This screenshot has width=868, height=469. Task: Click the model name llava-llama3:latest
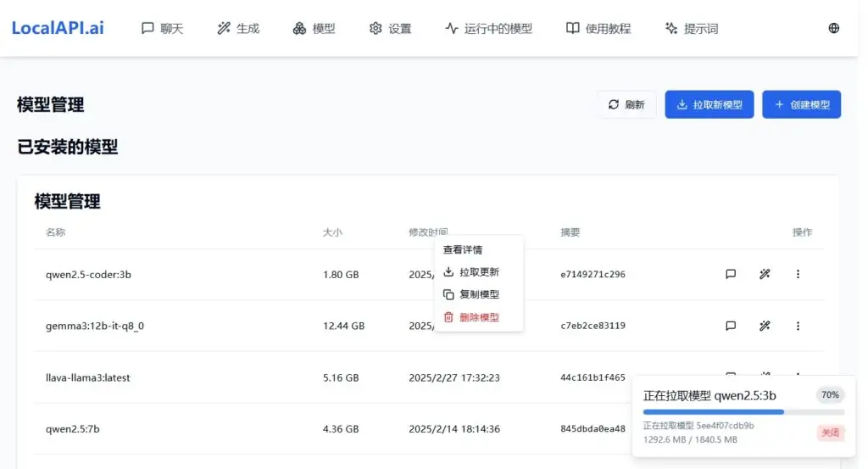coord(87,377)
